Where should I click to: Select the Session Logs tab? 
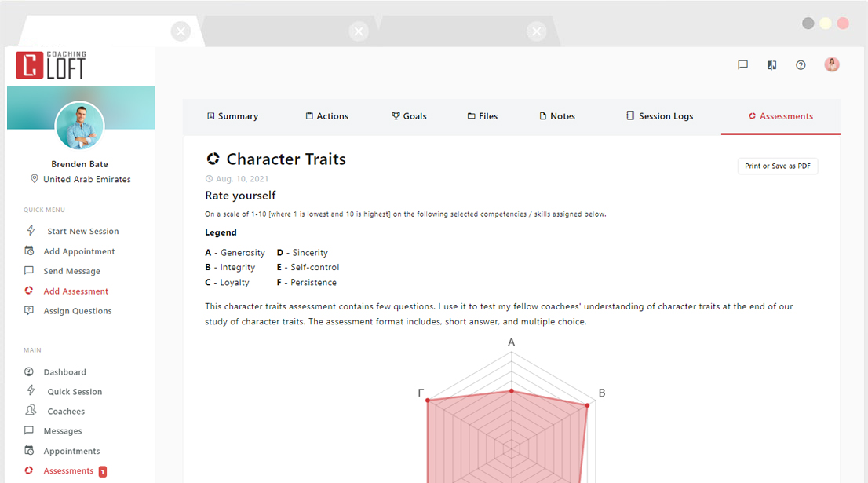click(x=659, y=116)
